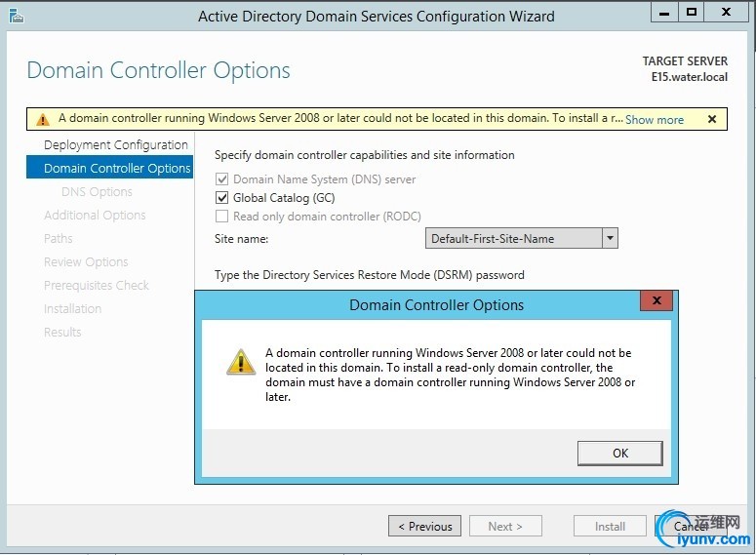Expand warning with Show more link

click(x=655, y=120)
